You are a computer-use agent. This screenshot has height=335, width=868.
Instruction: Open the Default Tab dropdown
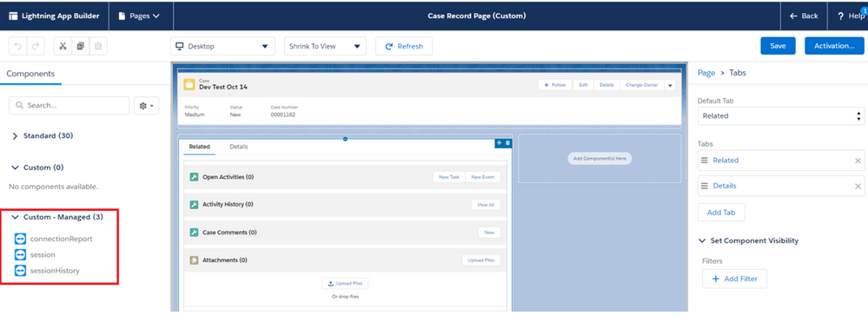tap(781, 116)
